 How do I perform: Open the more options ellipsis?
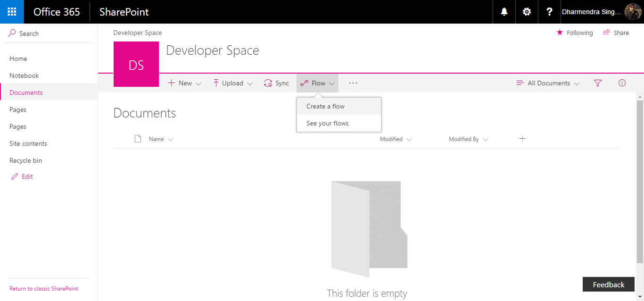pos(353,83)
